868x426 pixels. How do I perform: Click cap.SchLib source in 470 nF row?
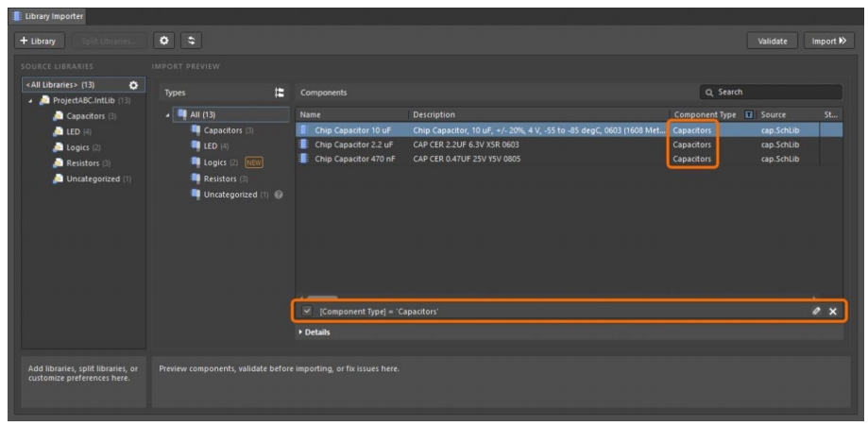click(x=780, y=159)
